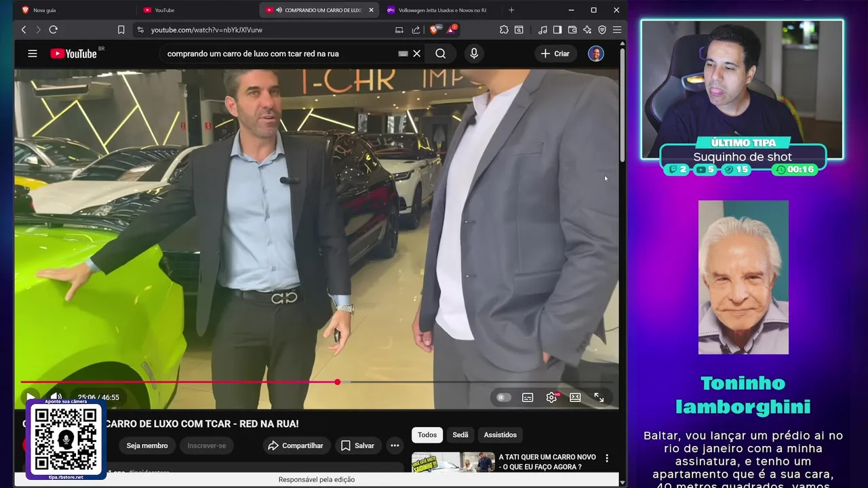868x488 pixels.
Task: Open Brave Shields lion icon
Action: tap(434, 30)
